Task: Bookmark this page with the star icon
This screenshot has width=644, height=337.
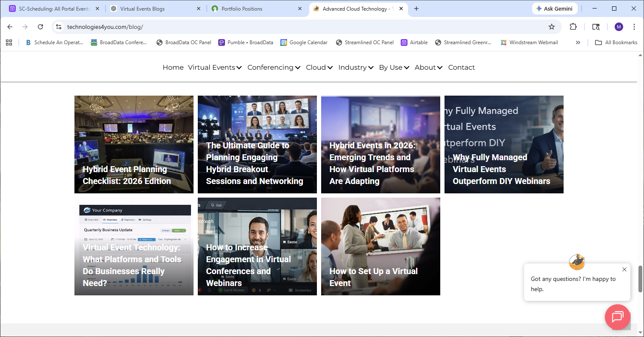Action: click(x=552, y=27)
